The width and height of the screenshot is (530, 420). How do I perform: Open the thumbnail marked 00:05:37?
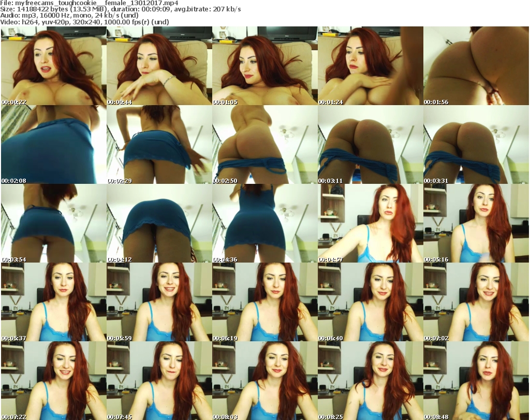coord(53,302)
